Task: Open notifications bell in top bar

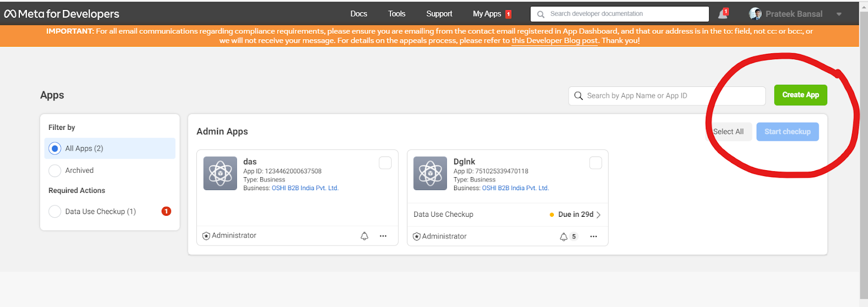Action: pos(723,14)
